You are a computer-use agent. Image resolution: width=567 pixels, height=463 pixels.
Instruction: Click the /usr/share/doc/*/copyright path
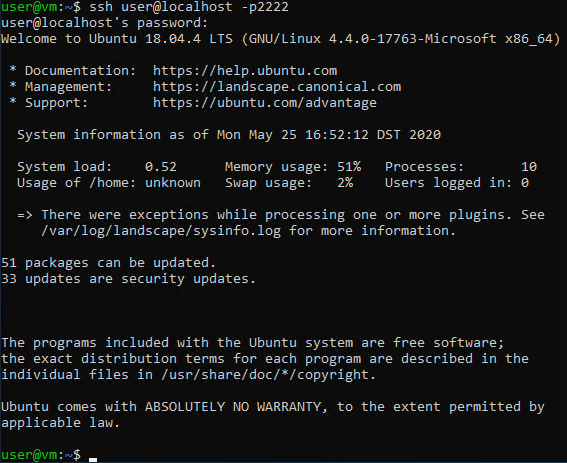269,374
